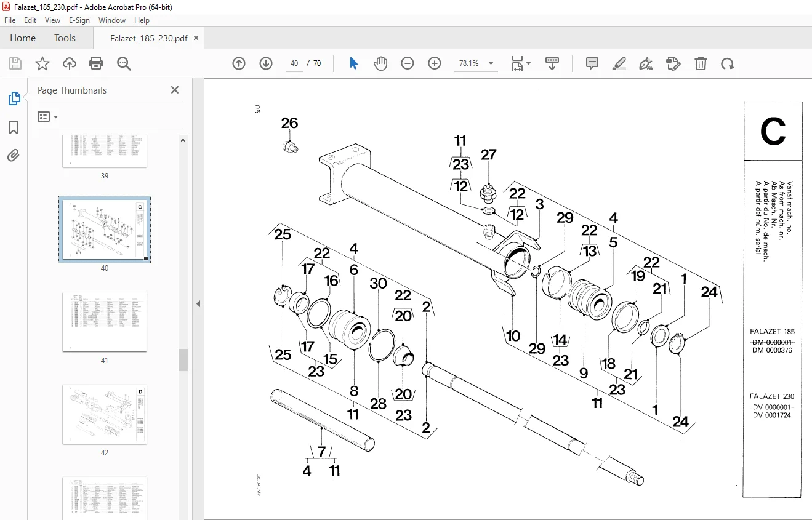The width and height of the screenshot is (812, 520).
Task: Collapse the navigation pane with the arrow
Action: [x=198, y=303]
